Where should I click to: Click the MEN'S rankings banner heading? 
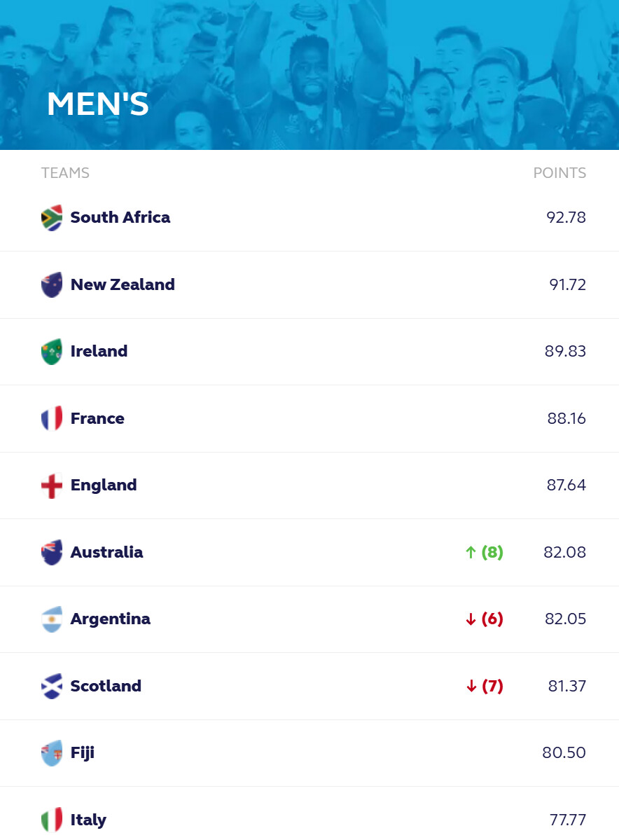98,104
